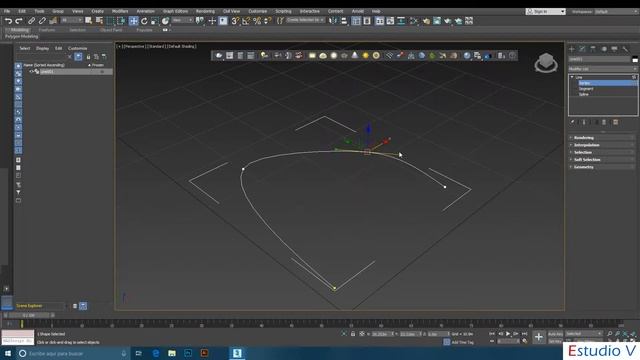This screenshot has width=640, height=360.
Task: Activate Select and Scale tool
Action: tap(155, 21)
